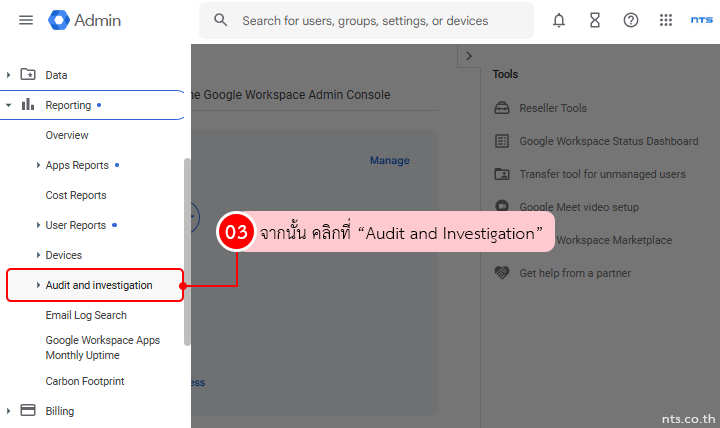The height and width of the screenshot is (428, 720).
Task: Click the Manage link
Action: (x=389, y=160)
